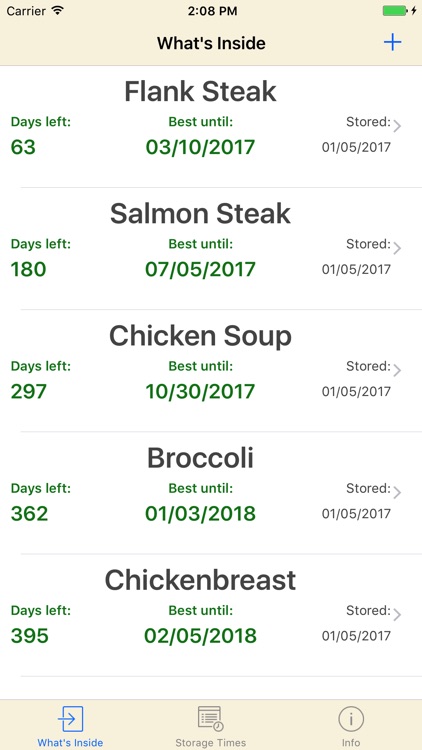Select the Storage Times tab label
Viewport: 422px width, 750px height.
point(211,743)
